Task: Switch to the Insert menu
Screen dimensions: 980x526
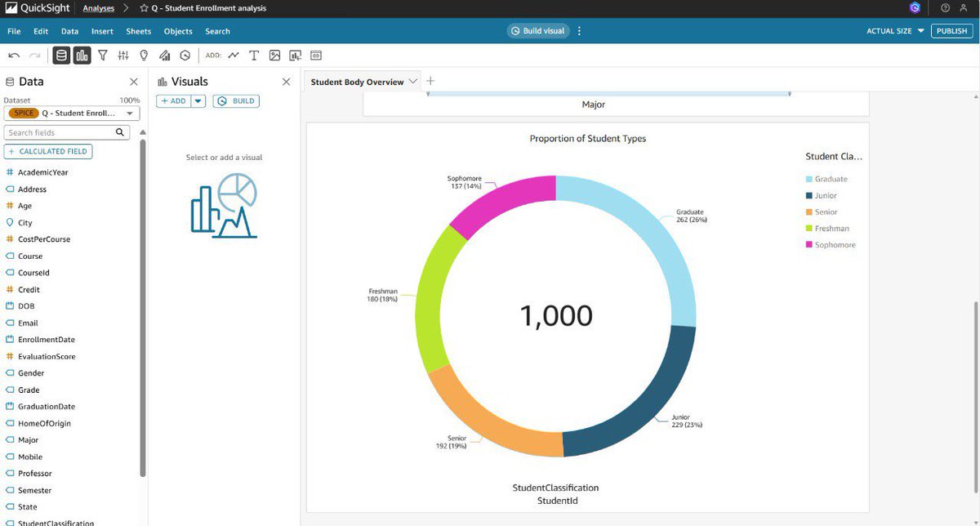Action: [101, 31]
